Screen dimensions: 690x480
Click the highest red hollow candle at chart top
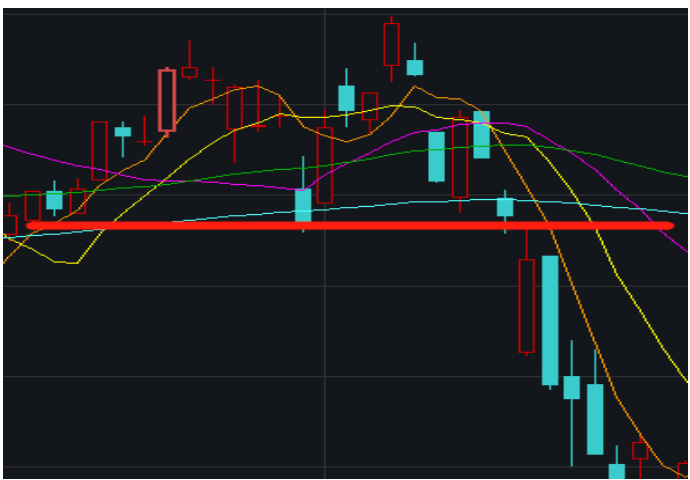coord(391,44)
